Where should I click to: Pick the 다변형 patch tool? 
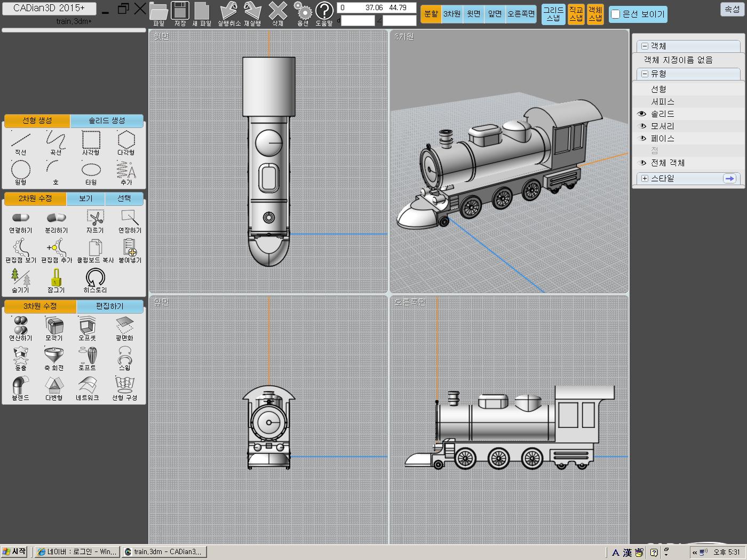point(54,389)
